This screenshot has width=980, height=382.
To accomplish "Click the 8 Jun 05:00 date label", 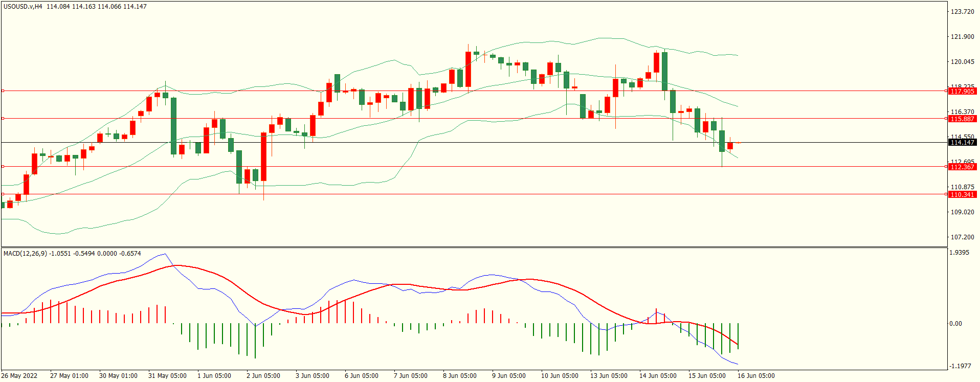I will point(460,376).
